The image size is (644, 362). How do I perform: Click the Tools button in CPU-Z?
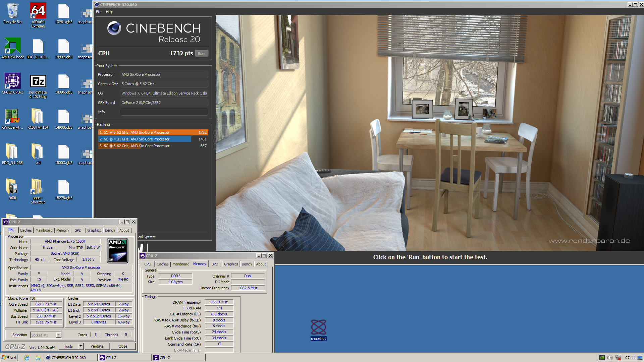[68, 346]
